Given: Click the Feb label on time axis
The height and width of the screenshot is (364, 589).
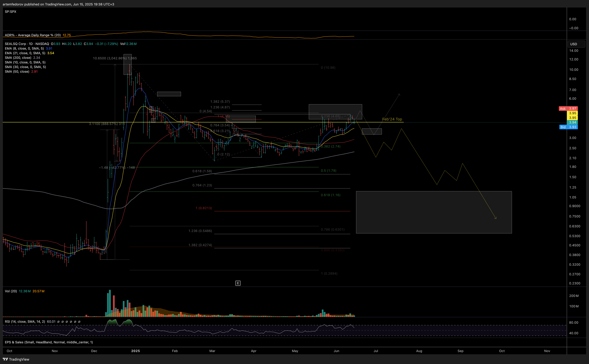Looking at the screenshot, I should pyautogui.click(x=175, y=351).
